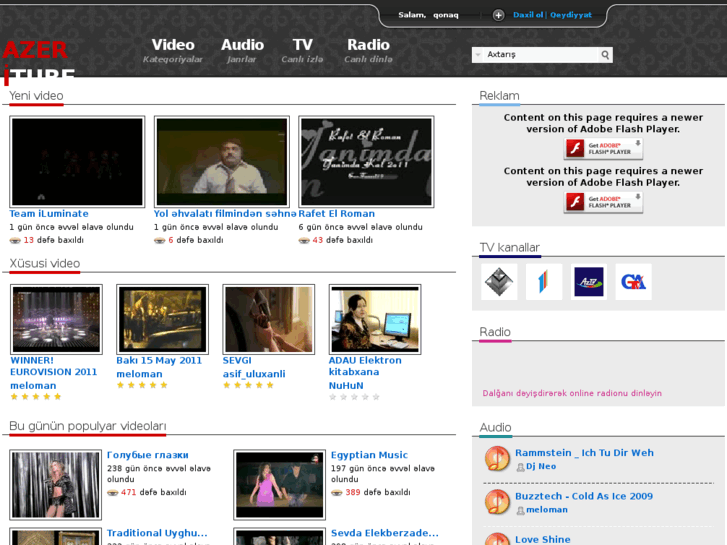Click the Голубые глазки title link
Viewport: 727px width, 545px height.
[x=147, y=455]
